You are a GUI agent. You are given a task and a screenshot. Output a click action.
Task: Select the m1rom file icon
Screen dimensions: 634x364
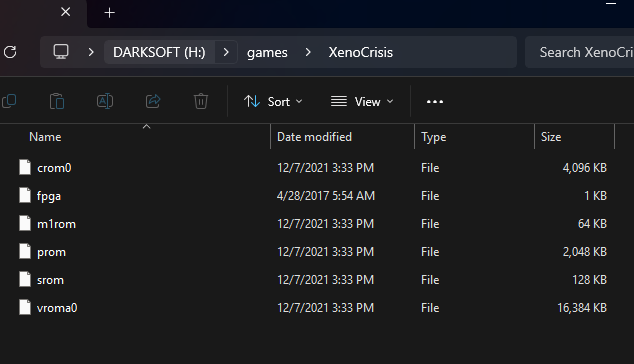pos(25,223)
